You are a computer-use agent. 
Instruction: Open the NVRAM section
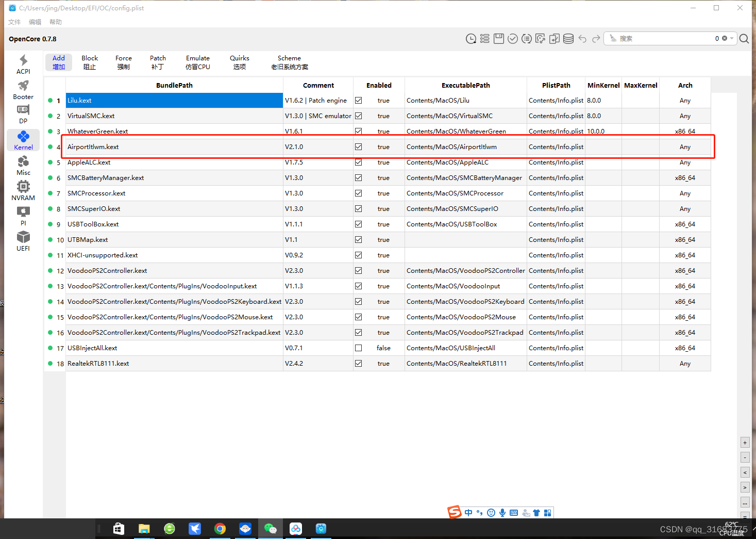(x=23, y=191)
